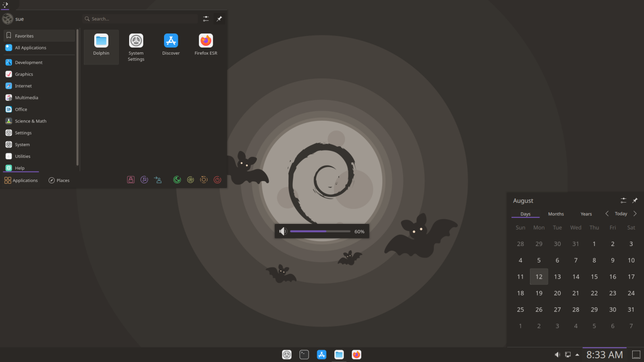This screenshot has height=362, width=644.
Task: Click the username sue in launcher header
Action: [x=19, y=19]
